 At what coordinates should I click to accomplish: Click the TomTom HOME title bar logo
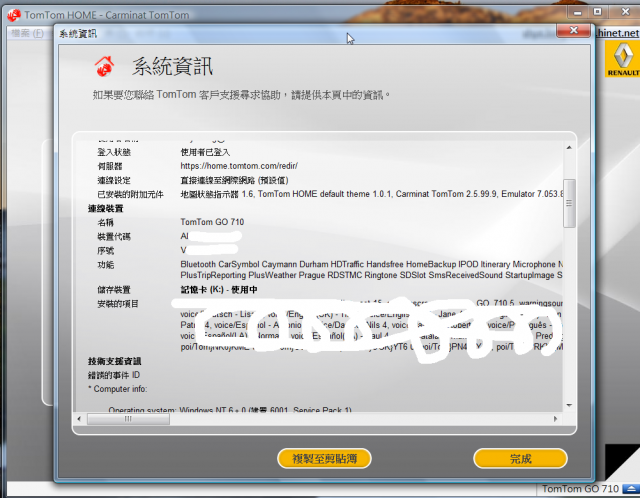pyautogui.click(x=13, y=15)
